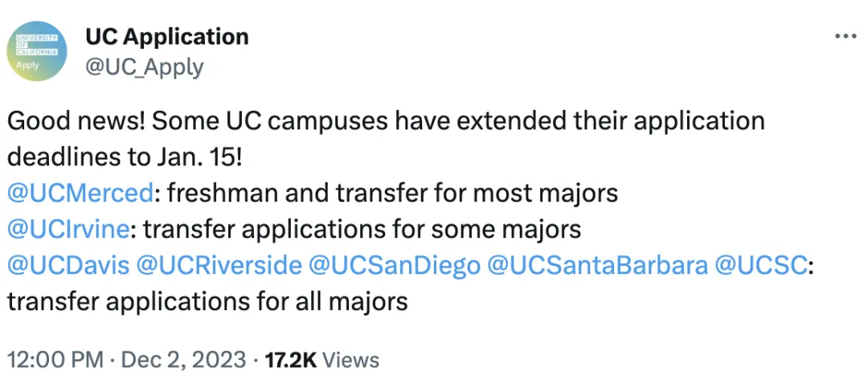Click "transfer applications for some majors" text
The image size is (868, 384).
[362, 229]
